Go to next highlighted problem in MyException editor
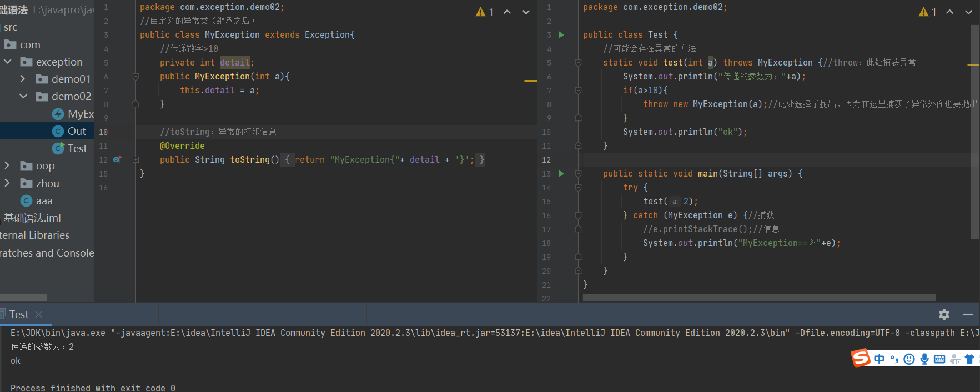 click(x=526, y=12)
